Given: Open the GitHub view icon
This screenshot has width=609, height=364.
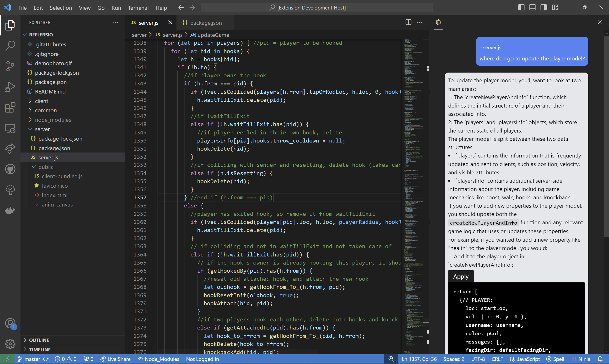Looking at the screenshot, I should pyautogui.click(x=10, y=169).
